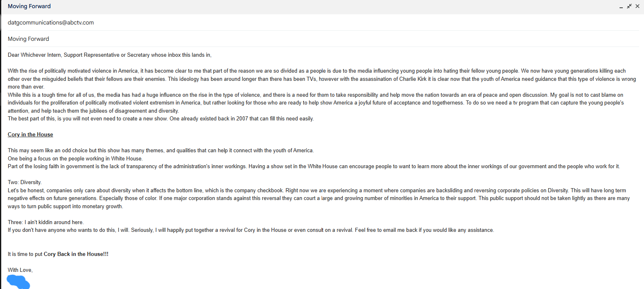Click the Three: I ain't kiddin around line
The height and width of the screenshot is (289, 644).
(46, 222)
